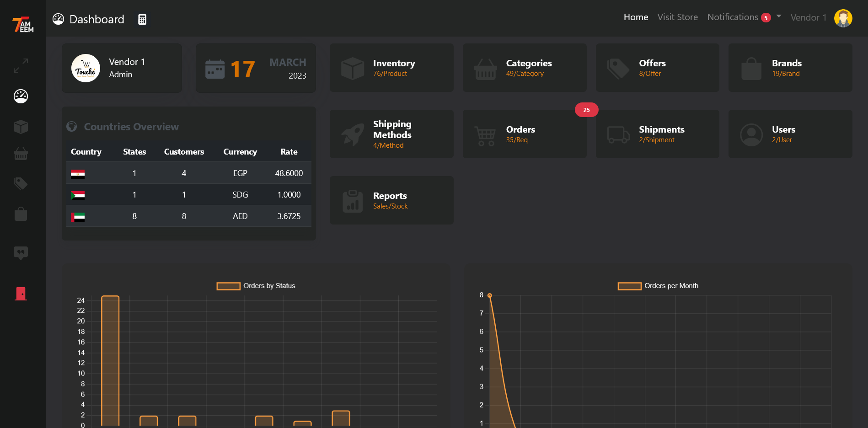Click the shopping bag icon in the sidebar
The height and width of the screenshot is (428, 868).
click(21, 214)
